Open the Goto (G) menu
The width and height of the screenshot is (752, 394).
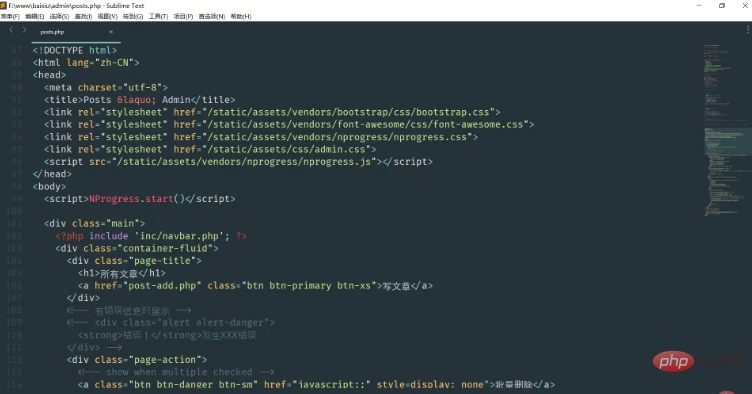tap(133, 16)
